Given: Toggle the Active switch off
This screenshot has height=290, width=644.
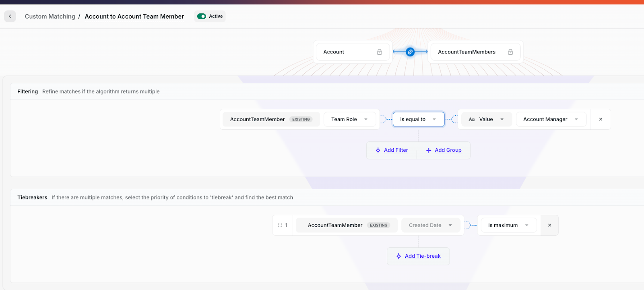Looking at the screenshot, I should pyautogui.click(x=202, y=17).
